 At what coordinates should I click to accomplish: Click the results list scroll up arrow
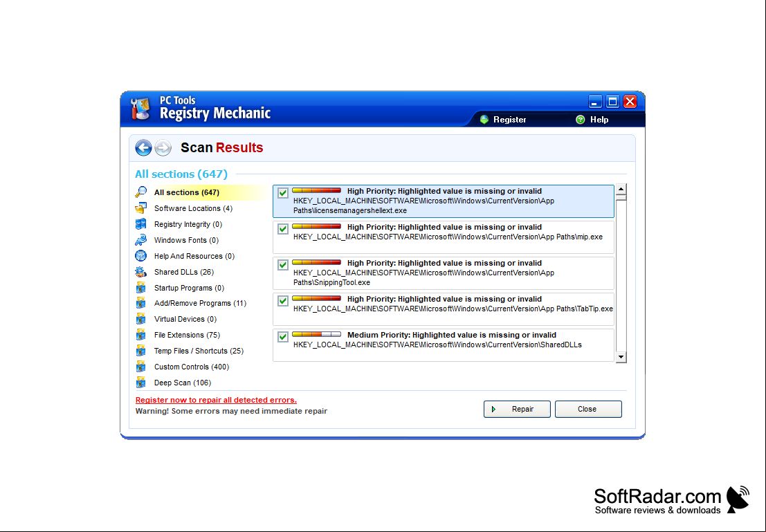click(x=621, y=189)
